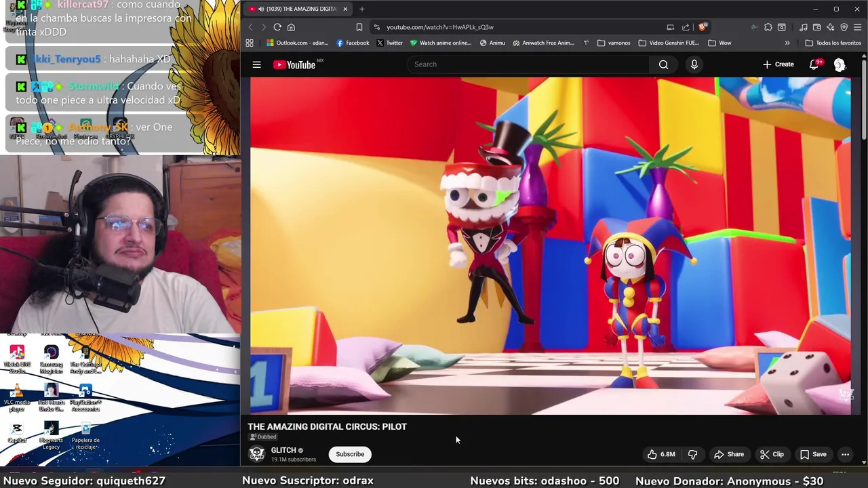Like the video showing 6.8M
Screen dimensions: 868x488
click(x=661, y=454)
